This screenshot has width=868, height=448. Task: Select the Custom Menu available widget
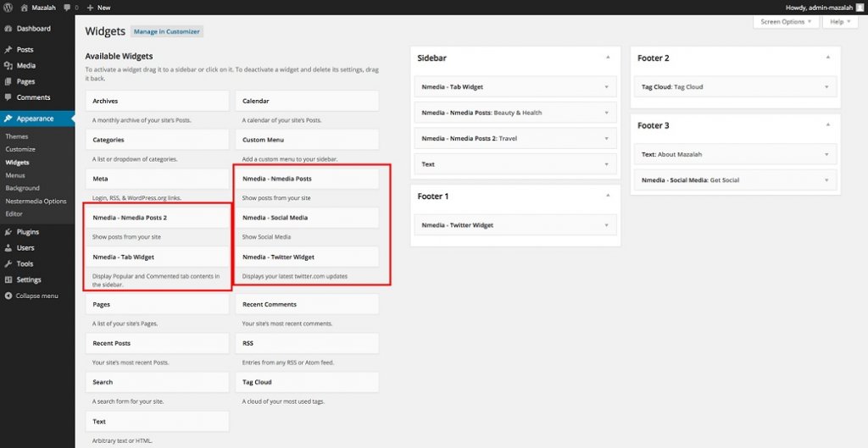[307, 140]
